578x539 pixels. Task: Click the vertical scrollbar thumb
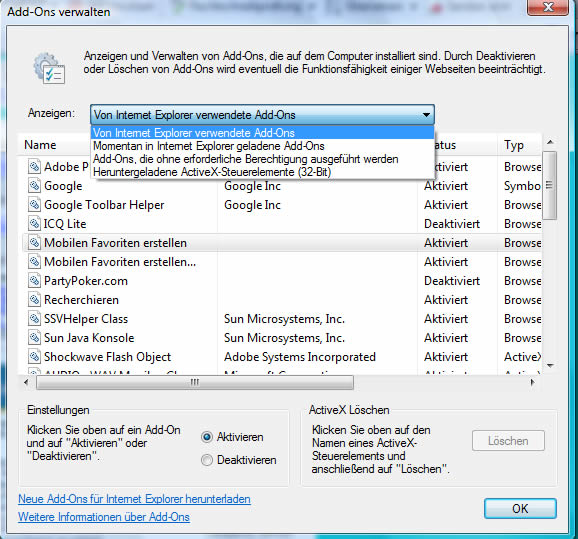point(550,185)
